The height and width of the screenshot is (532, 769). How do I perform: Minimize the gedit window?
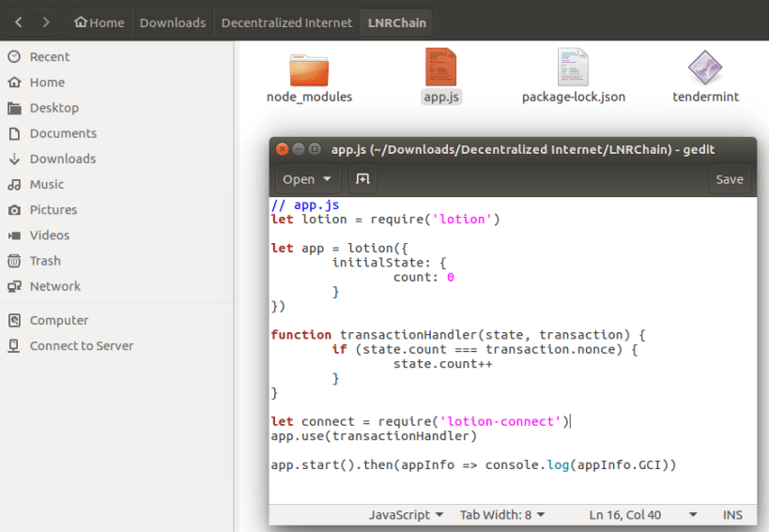click(299, 149)
